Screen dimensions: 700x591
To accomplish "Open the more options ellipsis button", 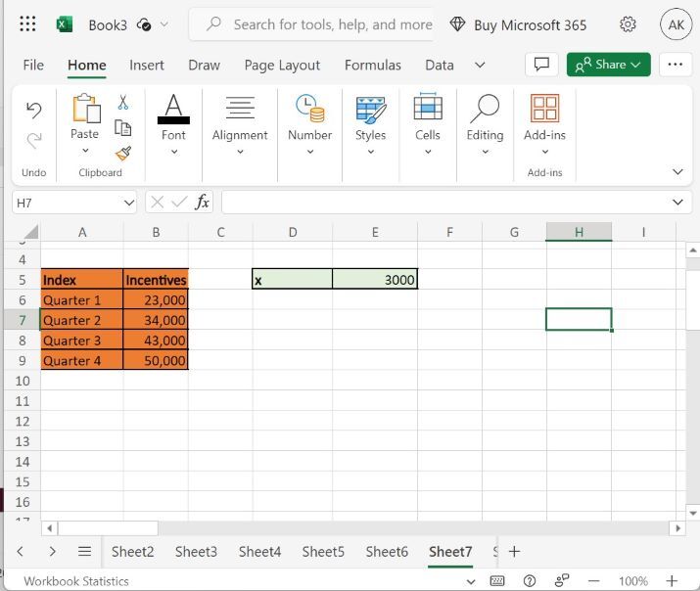I will pyautogui.click(x=675, y=65).
